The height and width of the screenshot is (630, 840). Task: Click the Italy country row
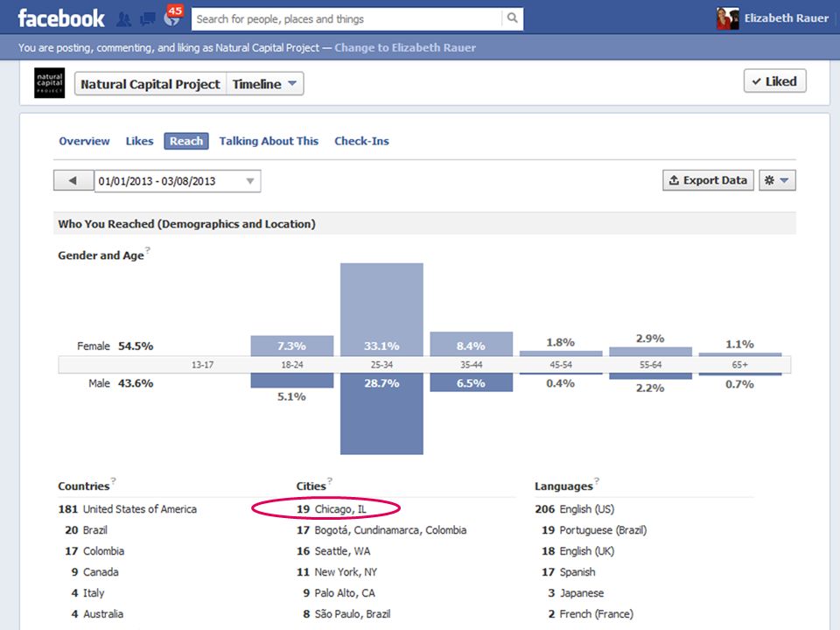(x=87, y=593)
